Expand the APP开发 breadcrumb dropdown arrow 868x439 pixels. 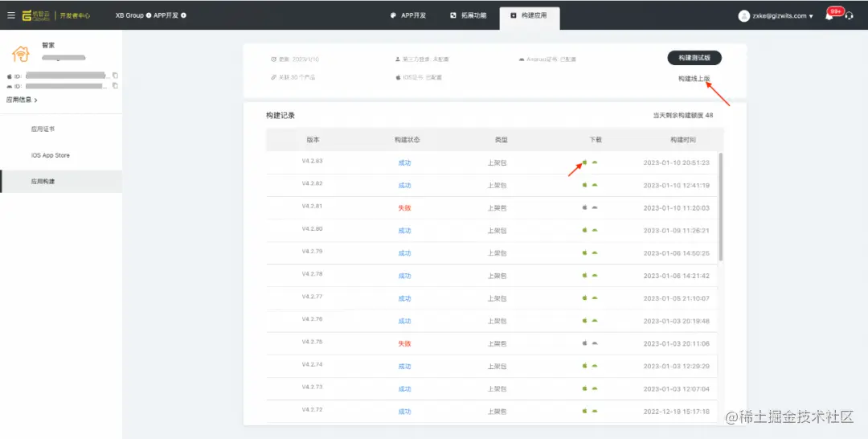point(184,15)
